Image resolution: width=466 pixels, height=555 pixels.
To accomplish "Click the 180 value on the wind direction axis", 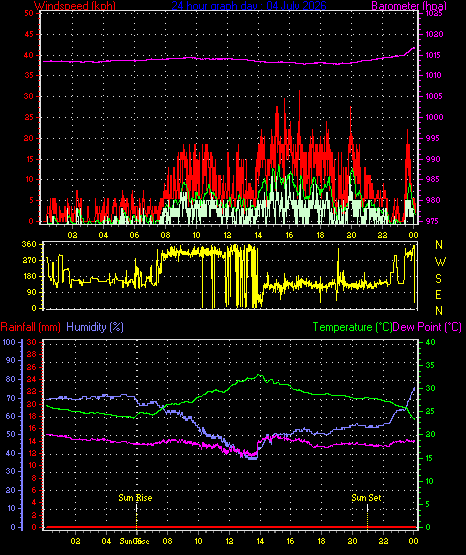I will [29, 276].
